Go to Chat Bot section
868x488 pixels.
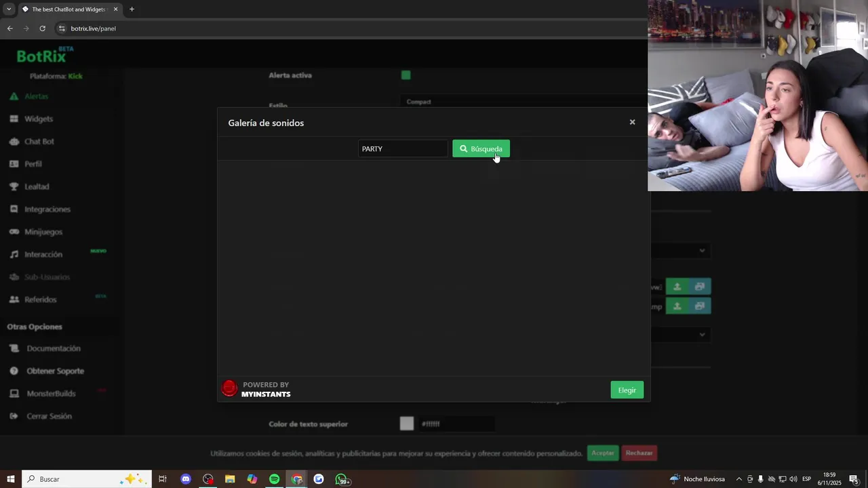[39, 142]
